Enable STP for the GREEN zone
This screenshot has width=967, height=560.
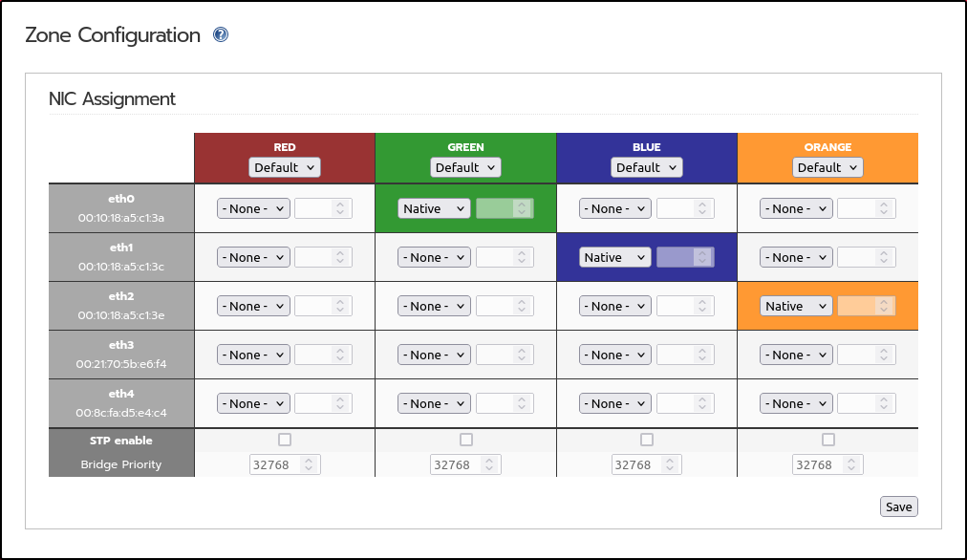point(466,440)
